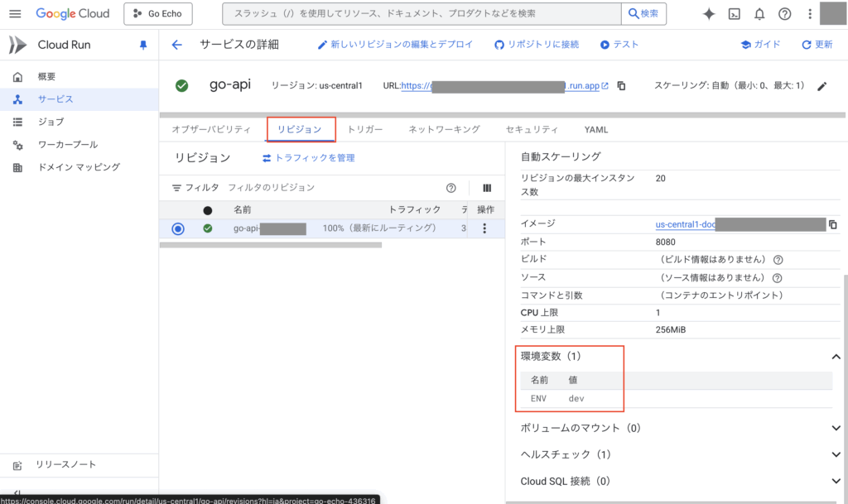Open the notifications bell
This screenshot has width=848, height=504.
coord(759,14)
